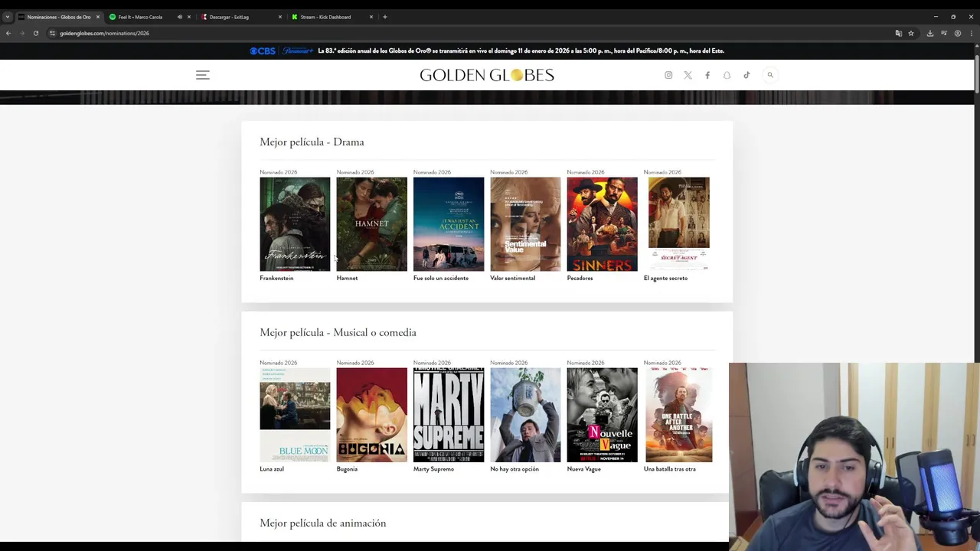Click the 'Una batalla tras otra' title
Viewport: 980px width, 551px height.
pos(670,468)
